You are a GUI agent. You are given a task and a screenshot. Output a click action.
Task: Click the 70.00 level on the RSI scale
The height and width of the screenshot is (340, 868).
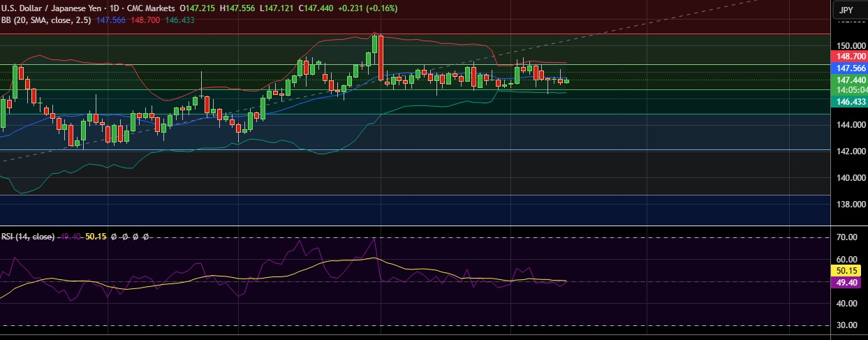[847, 238]
